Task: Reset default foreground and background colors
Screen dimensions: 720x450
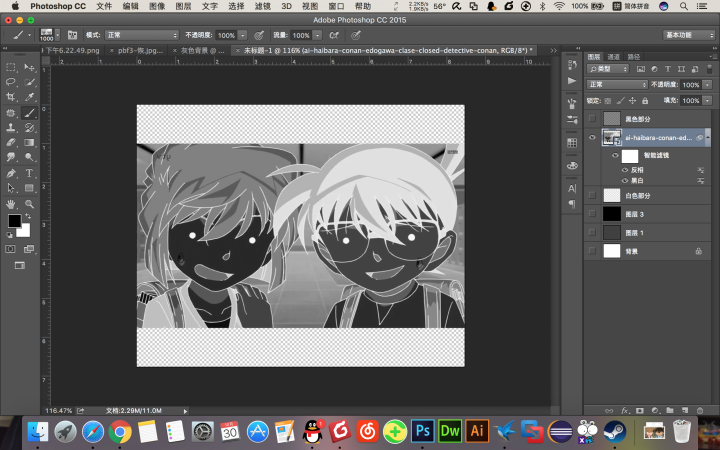Action: (9, 235)
